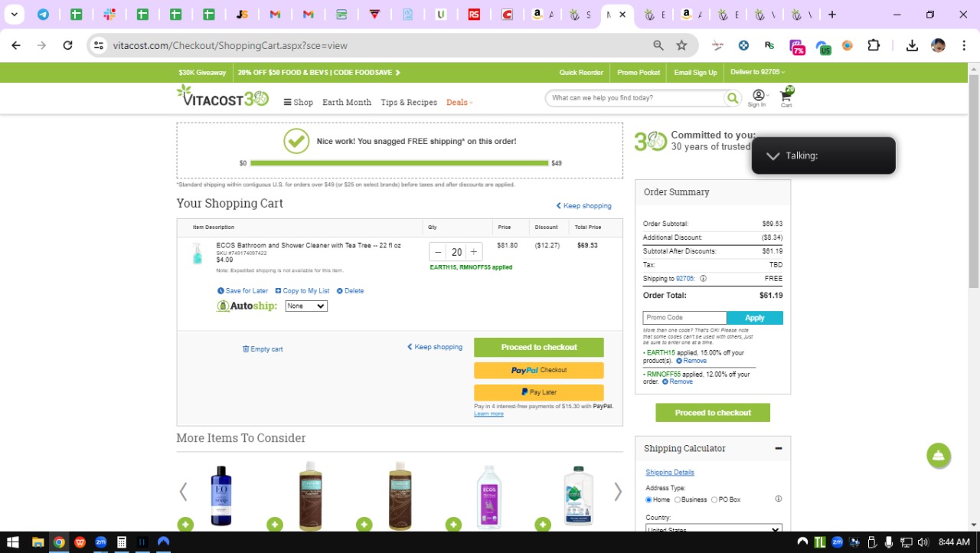The height and width of the screenshot is (553, 980).
Task: Pay with the PayPal Checkout button
Action: pyautogui.click(x=539, y=370)
